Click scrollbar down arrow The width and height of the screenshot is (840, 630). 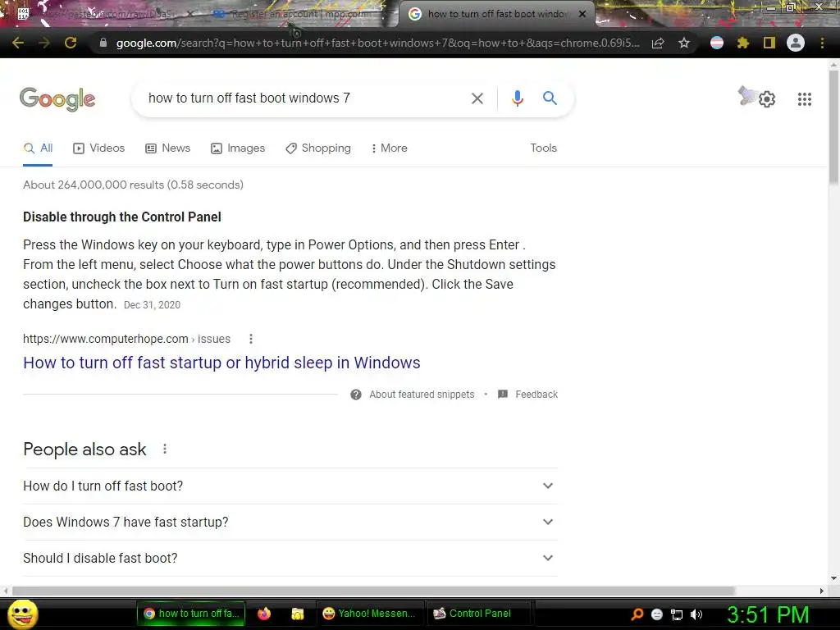[x=833, y=578]
